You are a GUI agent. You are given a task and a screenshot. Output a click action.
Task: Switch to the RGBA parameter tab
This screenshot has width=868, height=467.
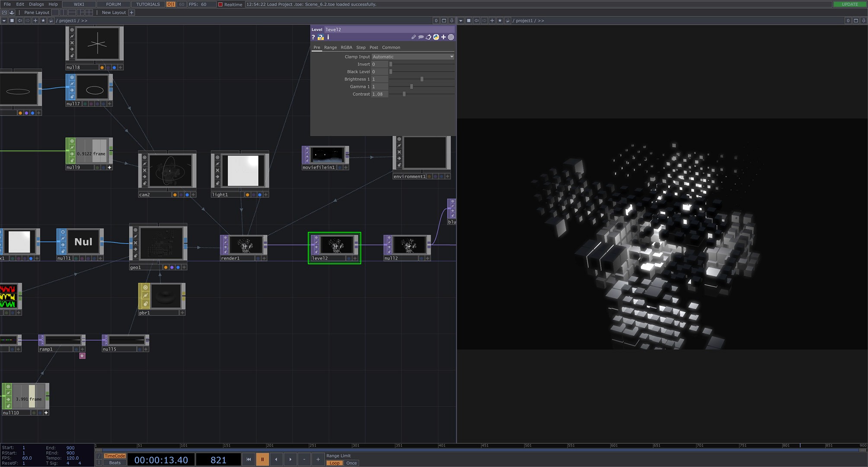(346, 48)
